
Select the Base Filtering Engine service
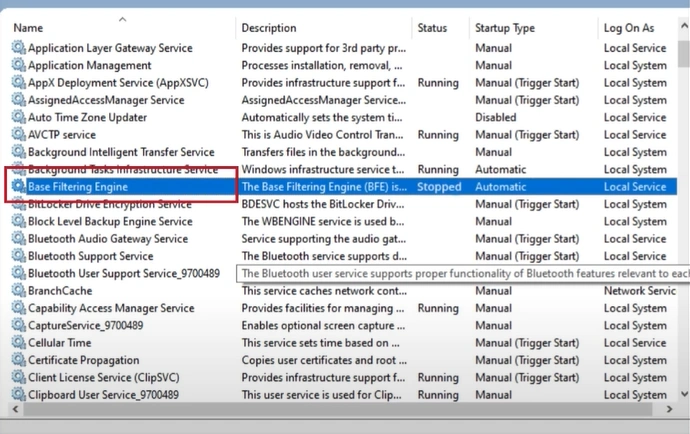coord(78,187)
